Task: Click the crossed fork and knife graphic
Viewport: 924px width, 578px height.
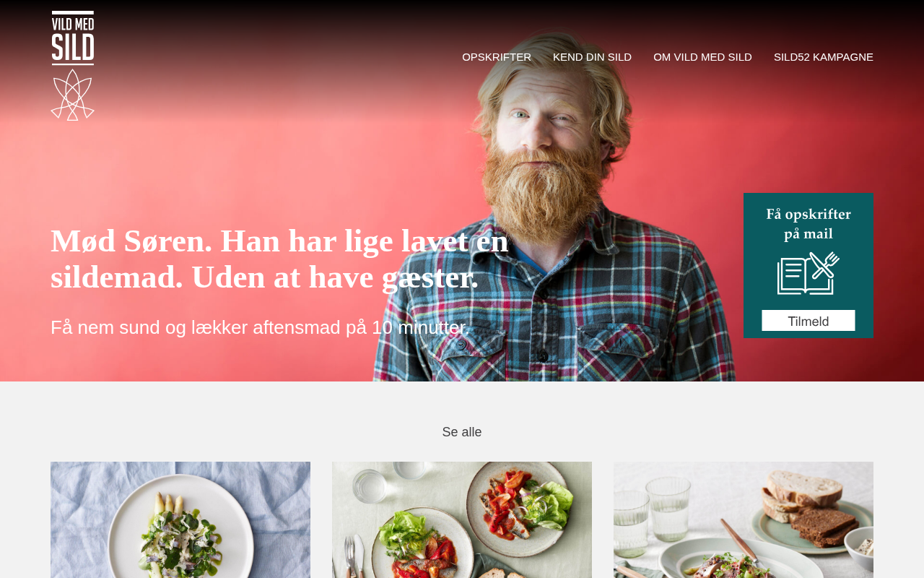Action: (825, 264)
